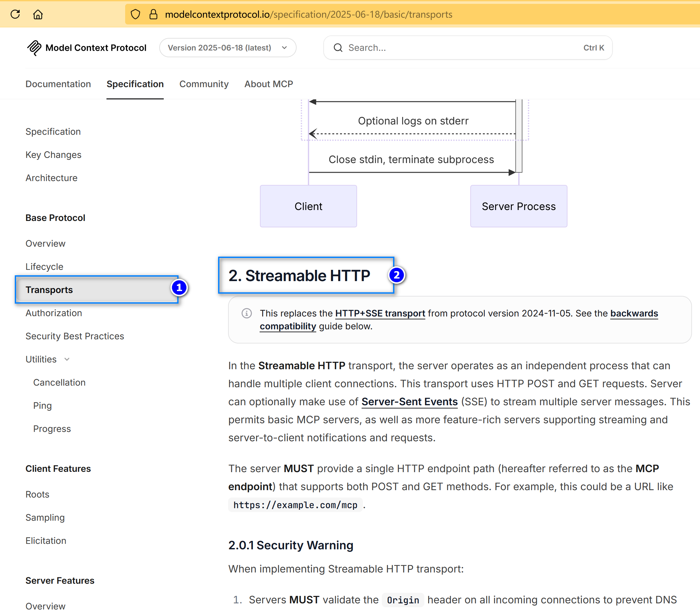This screenshot has height=613, width=700.
Task: Collapse the Utilities section chevron
Action: [67, 359]
